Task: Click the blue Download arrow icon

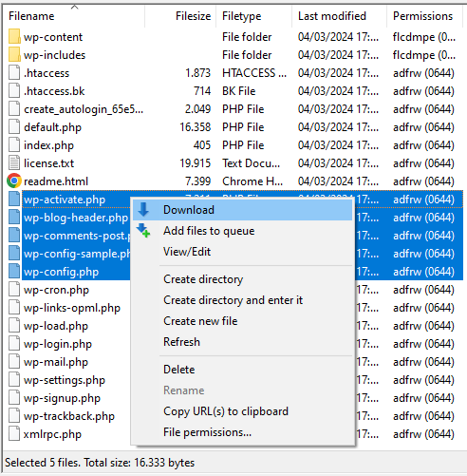Action: coord(143,210)
